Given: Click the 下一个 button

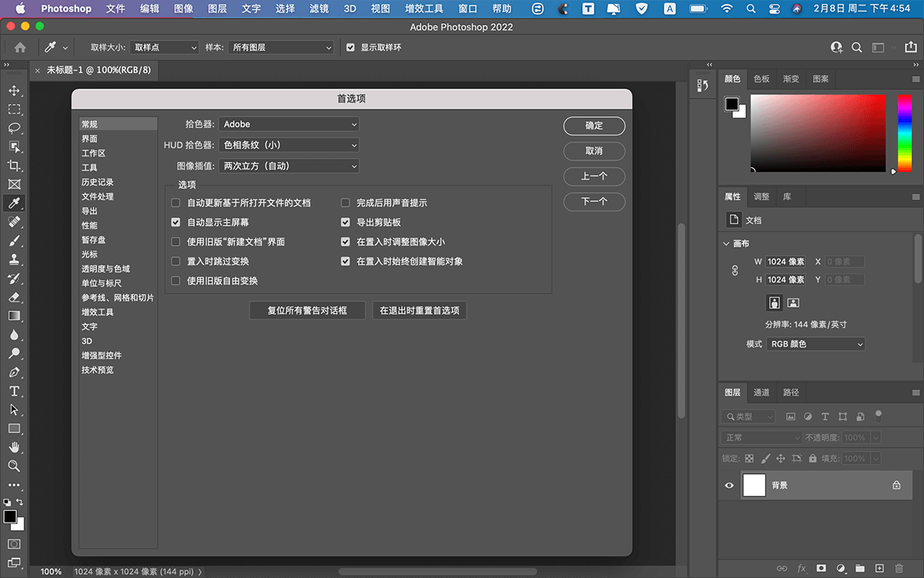Looking at the screenshot, I should point(594,202).
